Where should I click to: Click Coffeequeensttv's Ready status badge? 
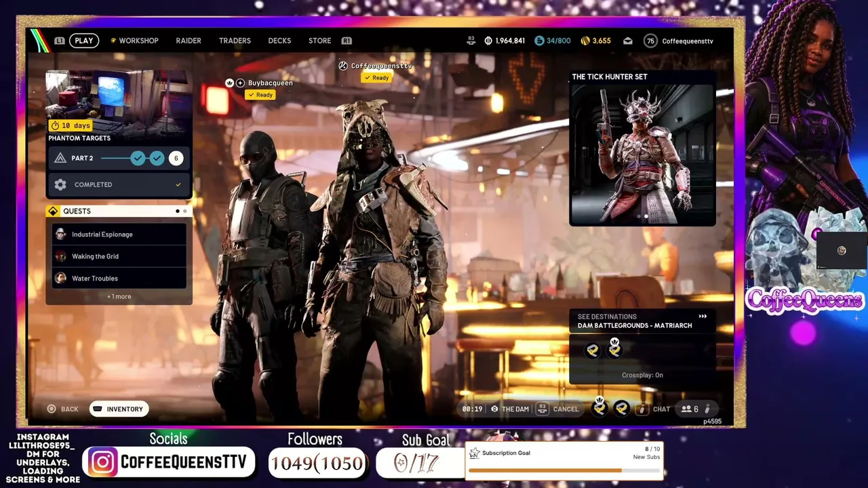[377, 78]
